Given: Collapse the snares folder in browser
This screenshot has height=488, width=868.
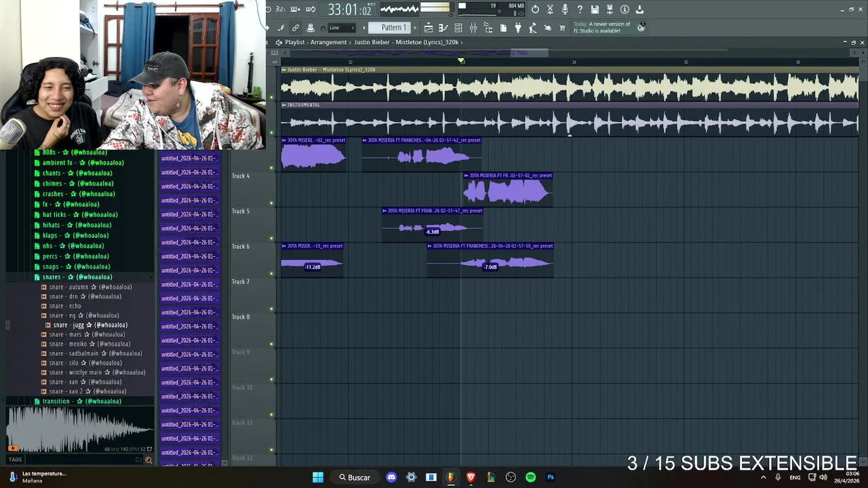Looking at the screenshot, I should click(77, 277).
